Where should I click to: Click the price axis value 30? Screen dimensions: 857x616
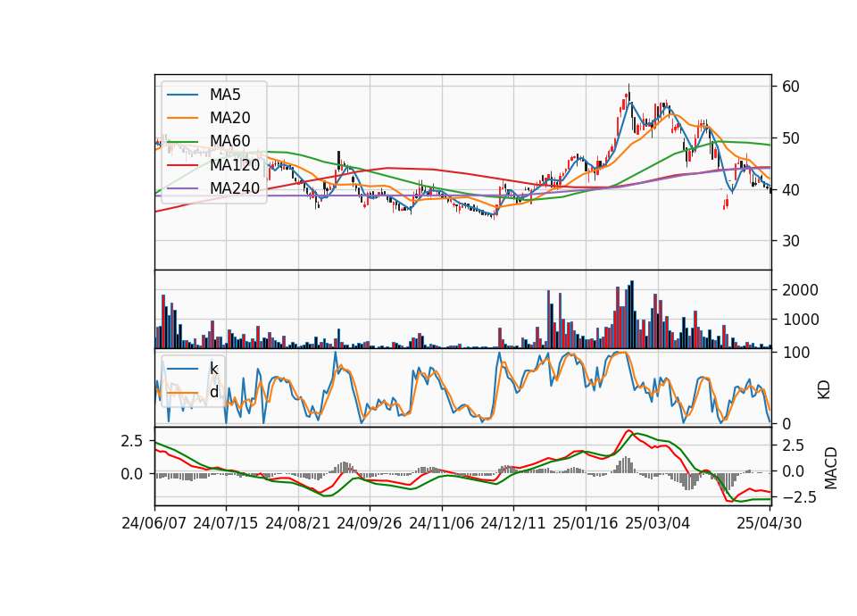[790, 241]
